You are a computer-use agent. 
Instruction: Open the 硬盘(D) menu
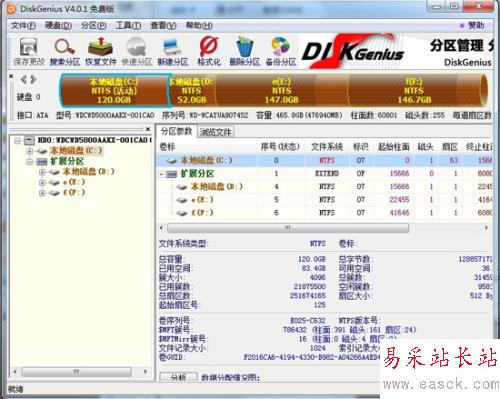tap(58, 26)
